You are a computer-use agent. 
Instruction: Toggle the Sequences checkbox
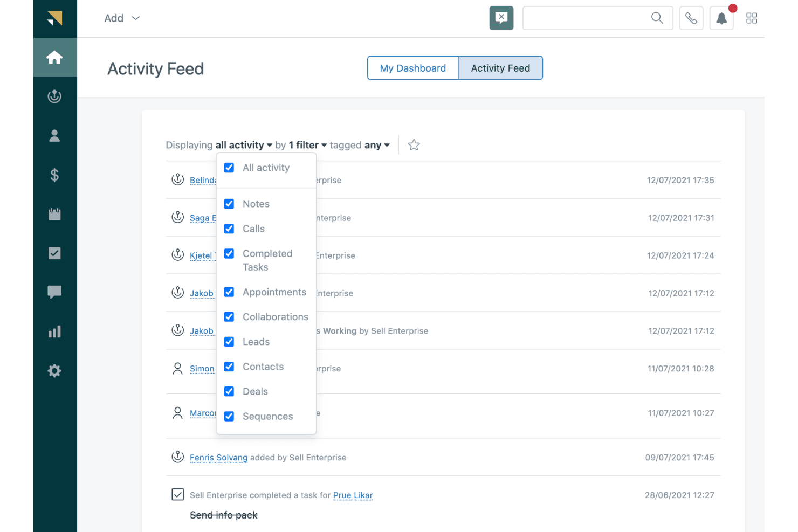[x=229, y=416]
